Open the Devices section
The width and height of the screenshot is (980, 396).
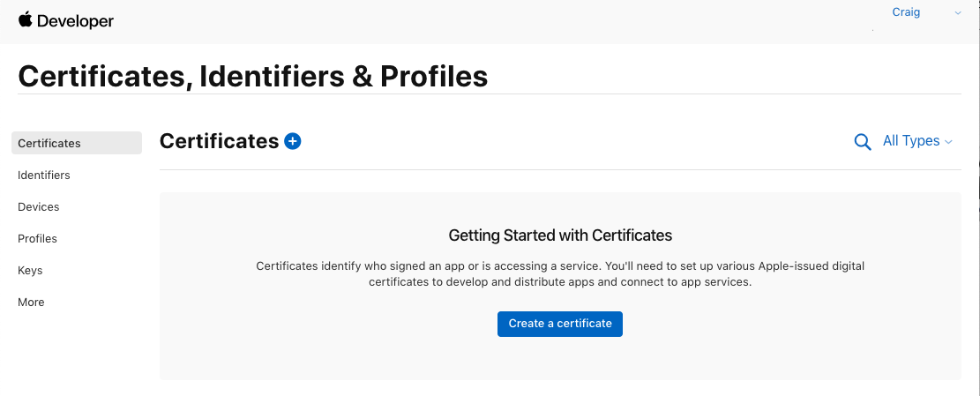pyautogui.click(x=38, y=206)
